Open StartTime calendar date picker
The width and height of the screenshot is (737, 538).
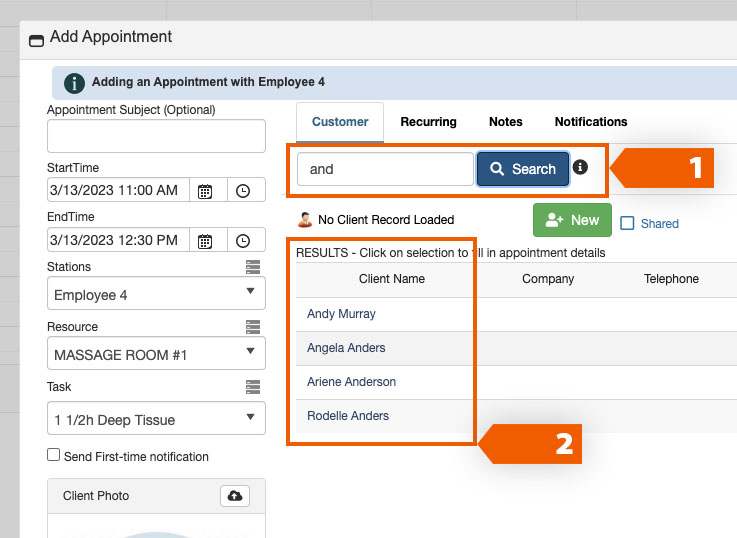[x=205, y=190]
